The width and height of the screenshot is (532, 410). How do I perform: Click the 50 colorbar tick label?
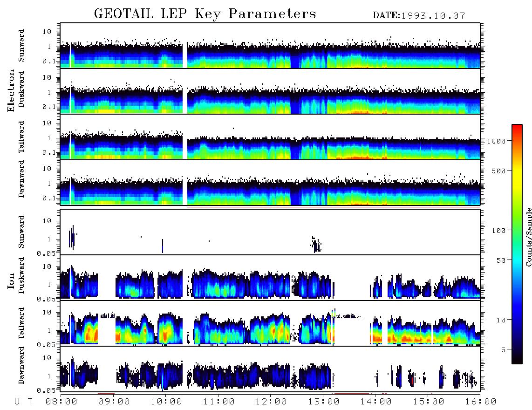tap(501, 260)
